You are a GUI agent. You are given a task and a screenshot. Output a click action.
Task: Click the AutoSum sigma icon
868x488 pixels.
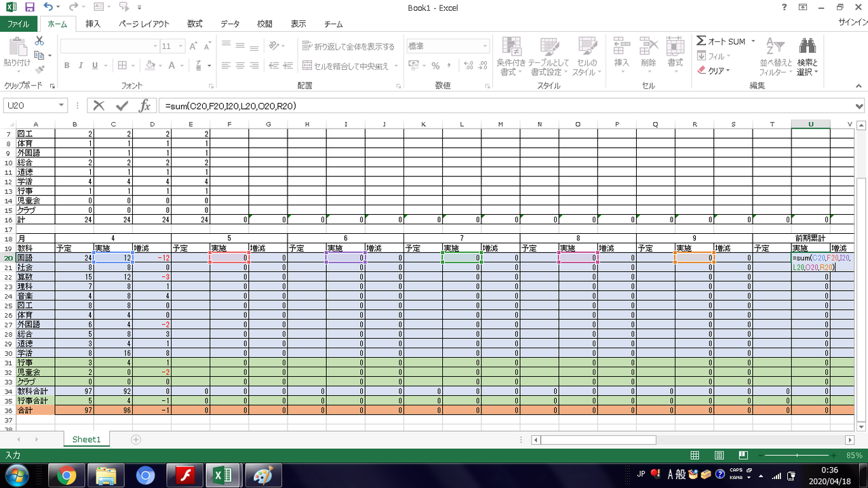701,41
